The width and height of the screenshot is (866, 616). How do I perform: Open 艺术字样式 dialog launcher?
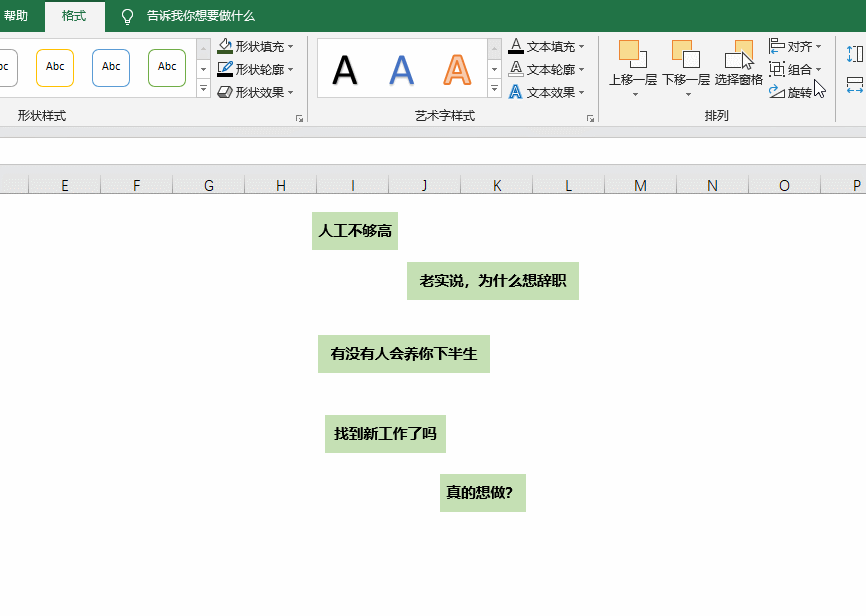pyautogui.click(x=590, y=118)
